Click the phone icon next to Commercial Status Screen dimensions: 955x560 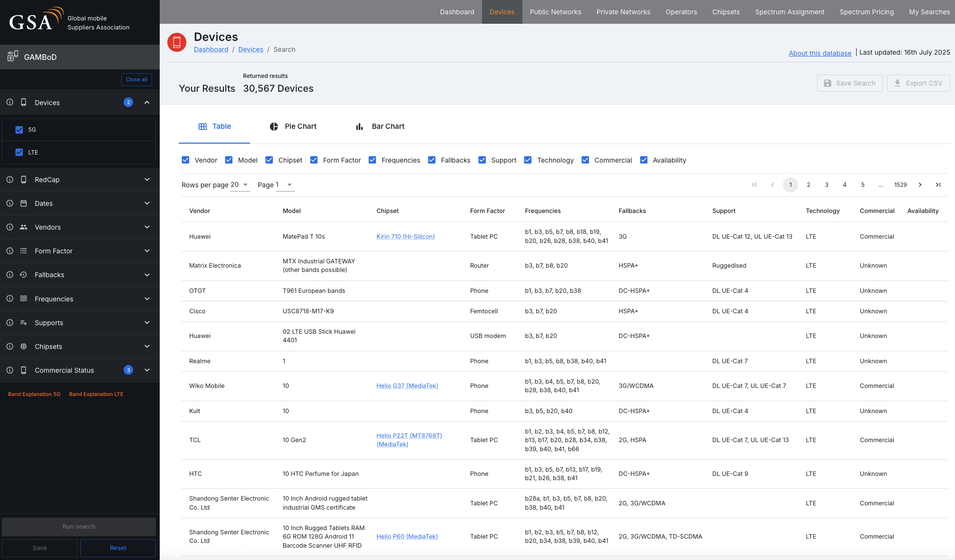[x=23, y=370]
